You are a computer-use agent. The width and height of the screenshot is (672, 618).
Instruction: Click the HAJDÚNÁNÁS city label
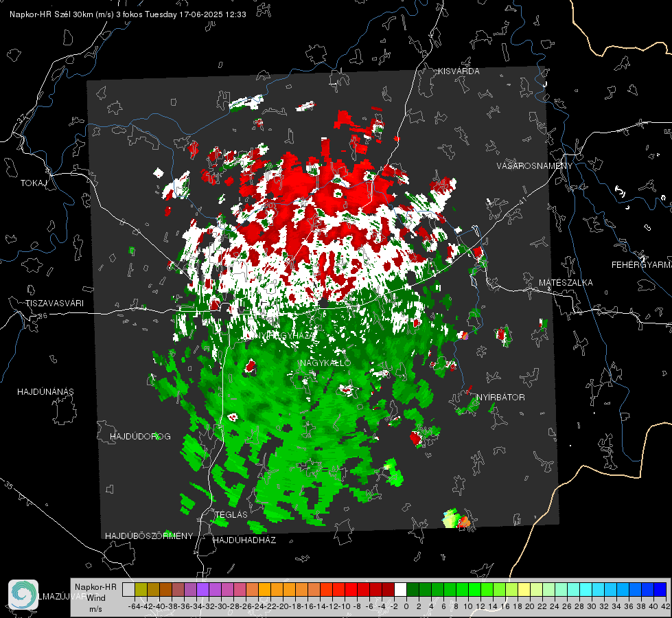coord(45,392)
